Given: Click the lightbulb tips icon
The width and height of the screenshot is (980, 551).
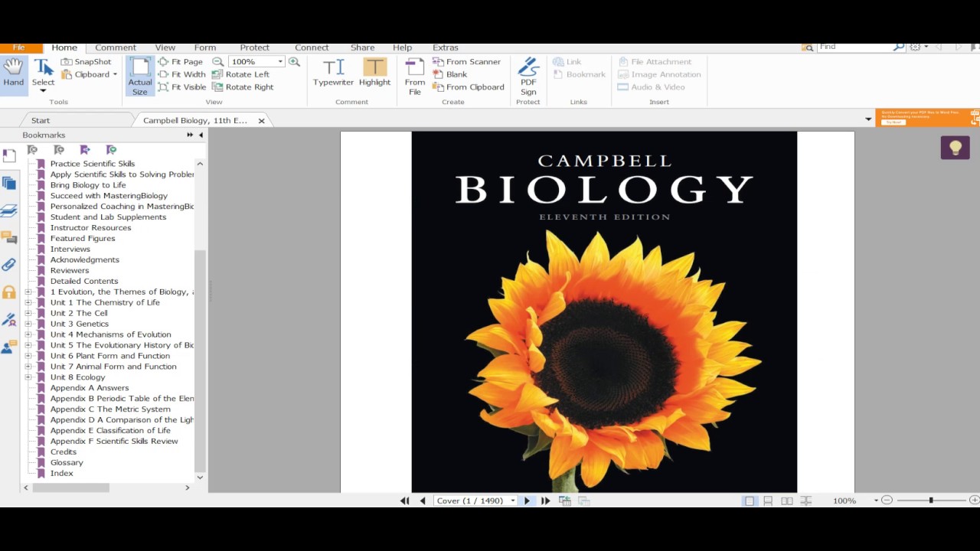Looking at the screenshot, I should pos(955,148).
